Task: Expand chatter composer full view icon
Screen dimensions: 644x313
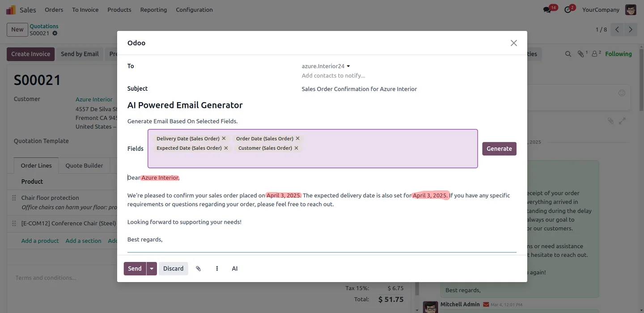Action: pos(622,121)
